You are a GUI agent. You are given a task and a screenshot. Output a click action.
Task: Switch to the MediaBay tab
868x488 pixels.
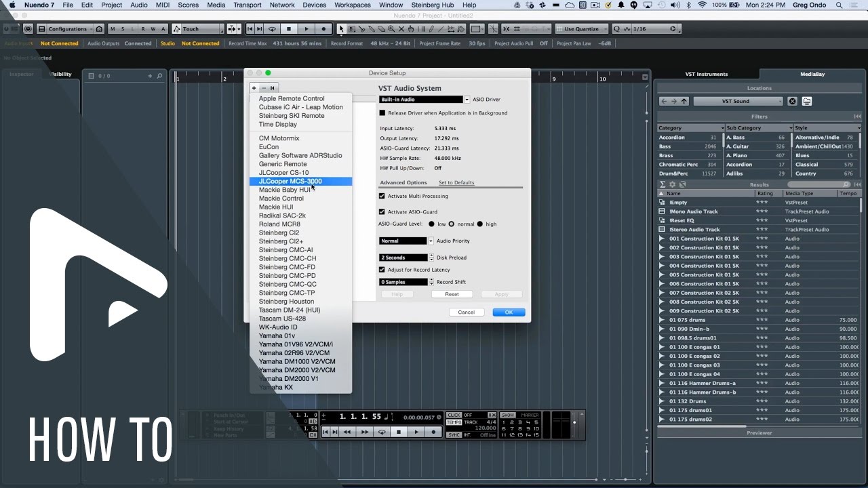[812, 74]
